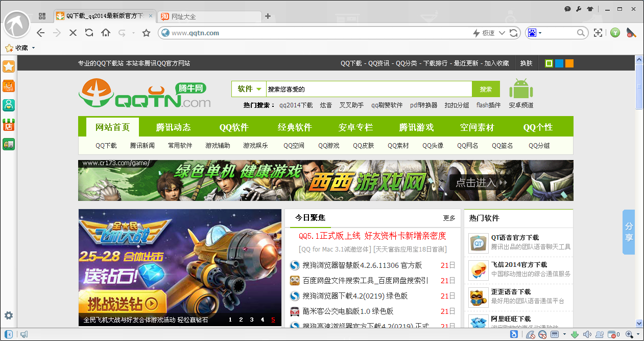
Task: Open the tab overview grid icon
Action: pyautogui.click(x=42, y=16)
